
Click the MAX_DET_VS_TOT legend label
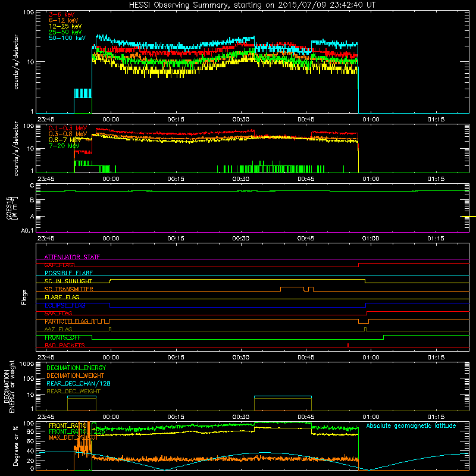[x=73, y=437]
